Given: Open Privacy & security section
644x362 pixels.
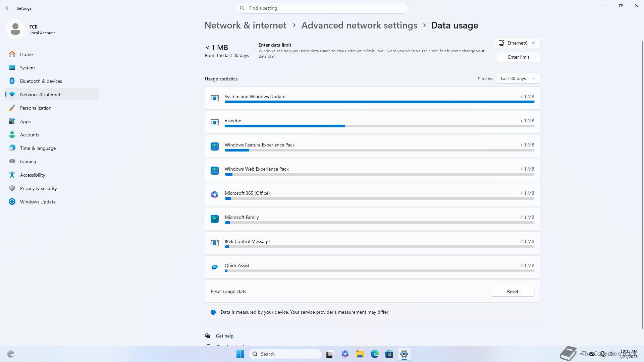Looking at the screenshot, I should [x=38, y=188].
